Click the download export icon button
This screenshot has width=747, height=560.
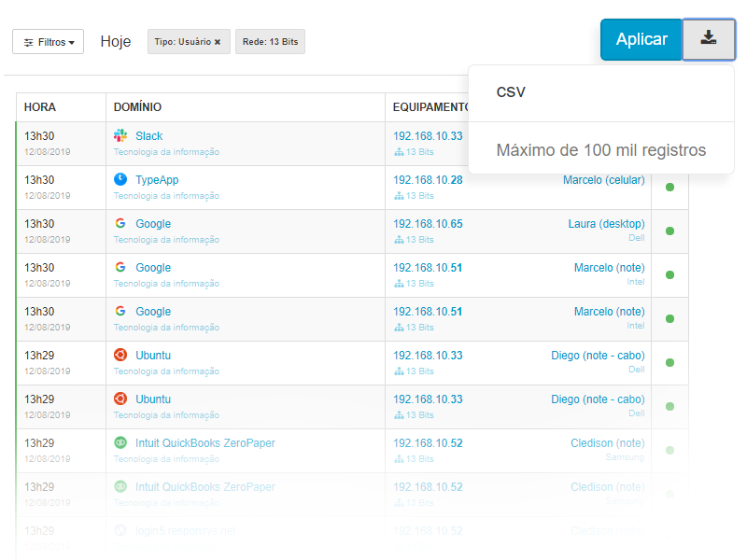(709, 39)
